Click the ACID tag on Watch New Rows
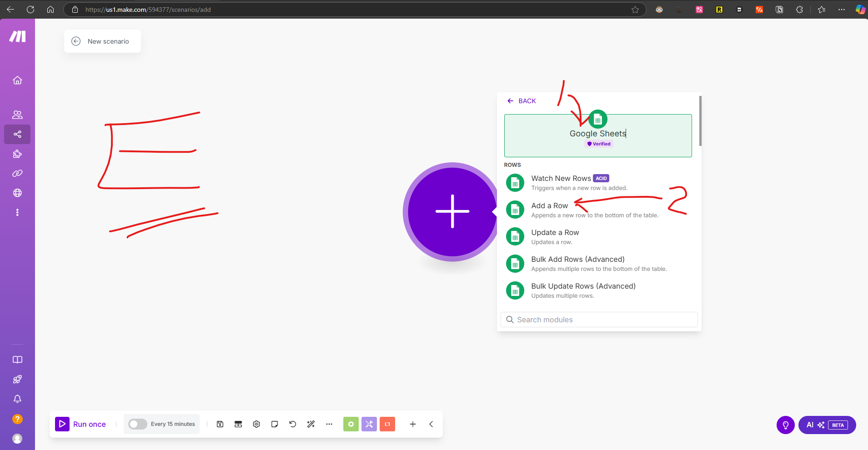868x450 pixels. [601, 178]
